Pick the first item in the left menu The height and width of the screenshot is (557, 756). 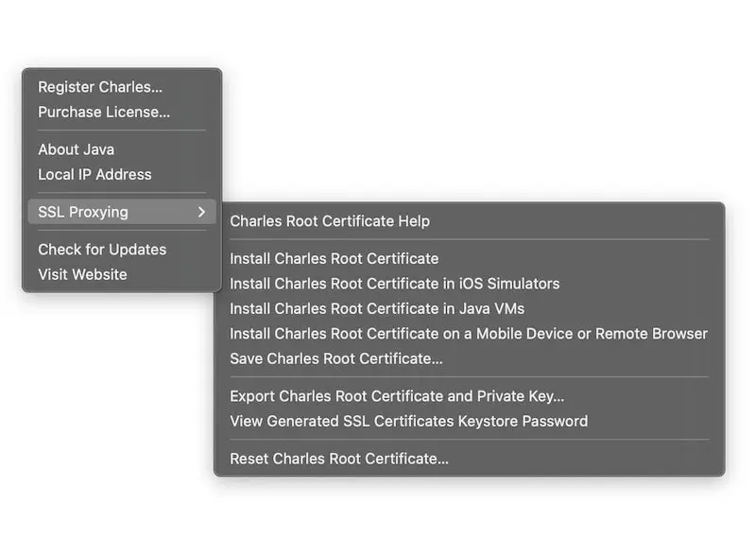[x=100, y=87]
